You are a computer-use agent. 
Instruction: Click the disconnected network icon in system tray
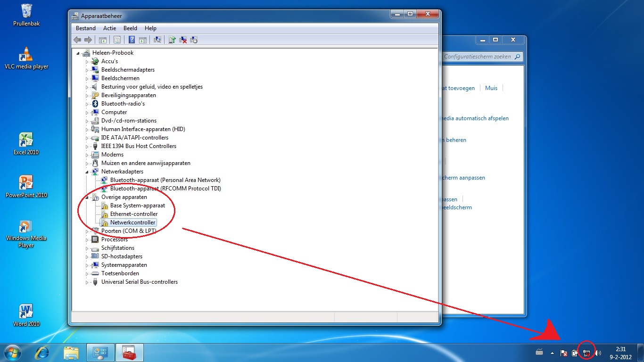[x=586, y=353]
